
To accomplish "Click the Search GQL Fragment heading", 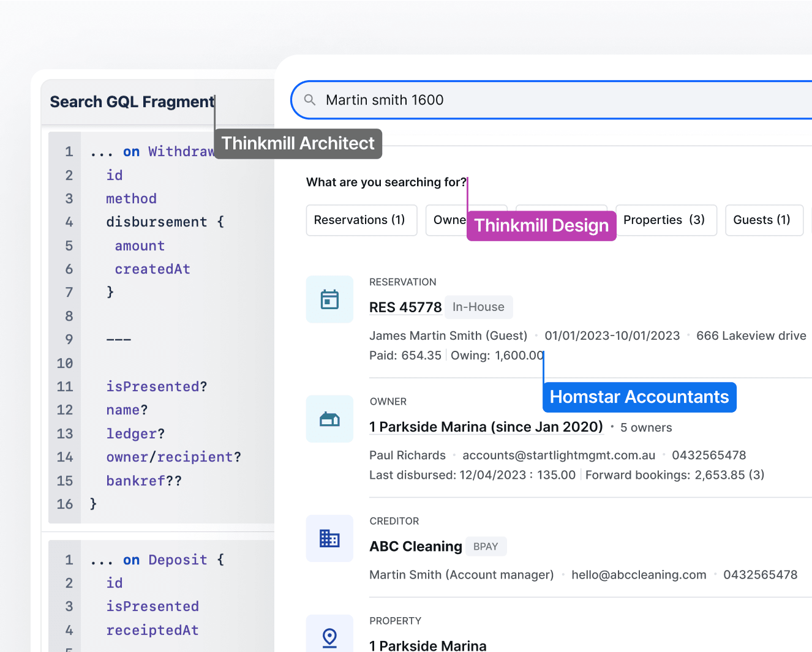I will [132, 102].
